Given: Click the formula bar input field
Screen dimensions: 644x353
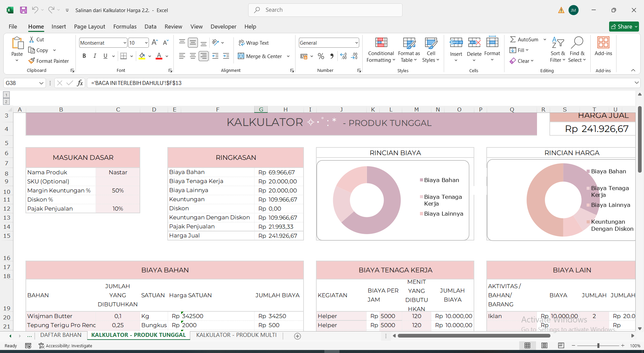Looking at the screenshot, I should pos(360,83).
